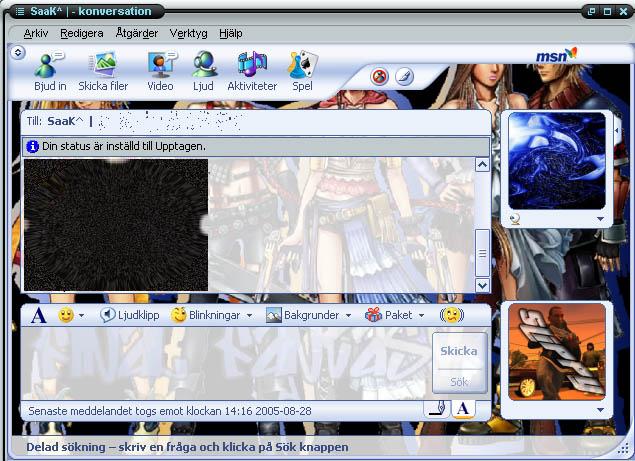Click the Sök search button

point(459,382)
